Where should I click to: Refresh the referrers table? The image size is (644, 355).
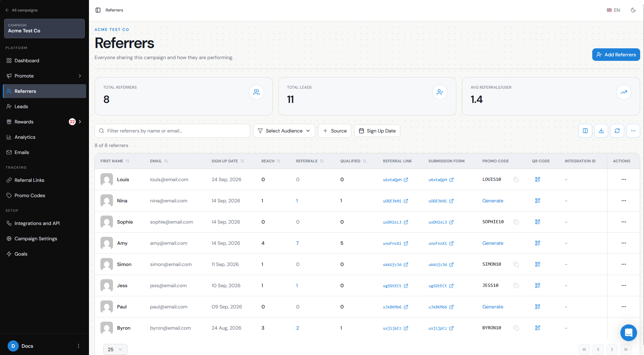[x=617, y=131]
